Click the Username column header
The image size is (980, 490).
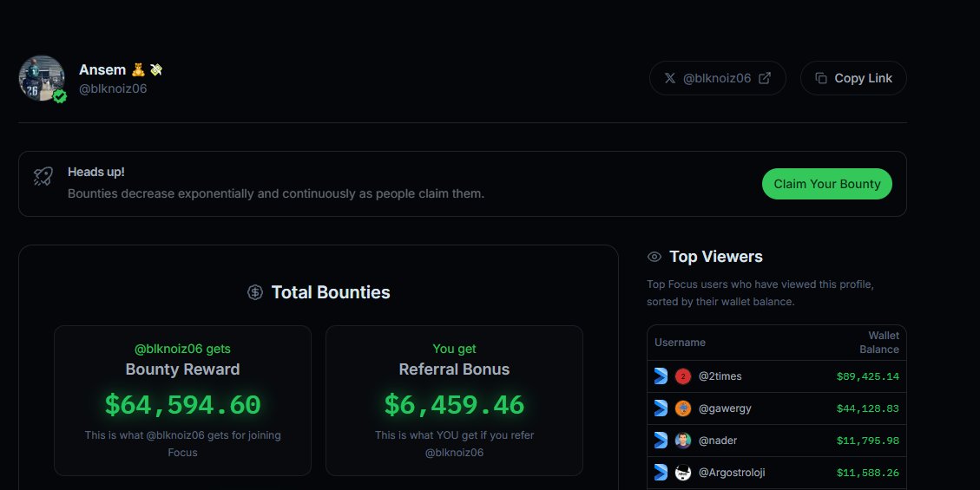click(x=680, y=343)
